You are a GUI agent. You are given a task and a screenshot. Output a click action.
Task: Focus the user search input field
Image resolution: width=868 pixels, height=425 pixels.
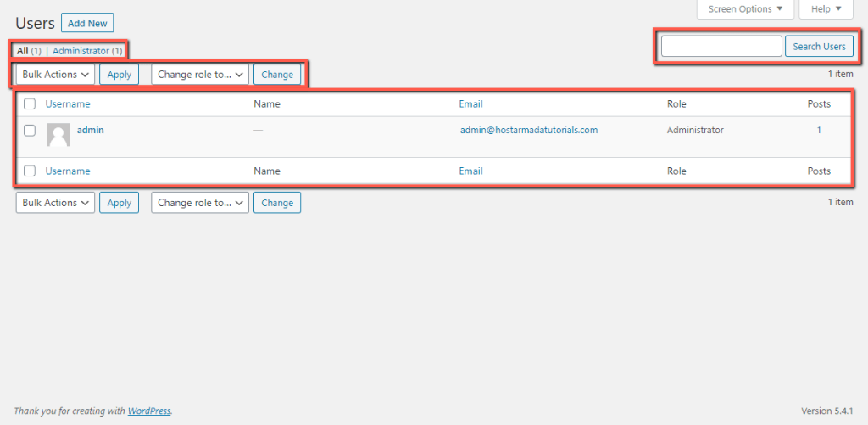coord(721,46)
